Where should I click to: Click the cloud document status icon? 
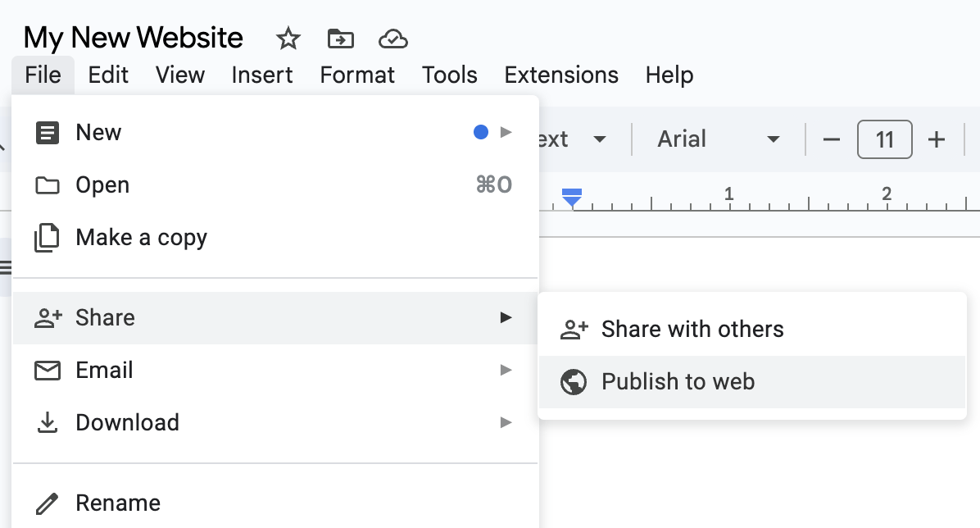click(x=393, y=39)
